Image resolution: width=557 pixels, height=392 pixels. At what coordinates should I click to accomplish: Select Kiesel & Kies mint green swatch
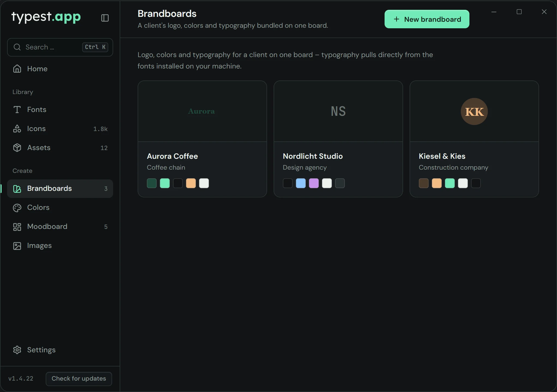450,183
